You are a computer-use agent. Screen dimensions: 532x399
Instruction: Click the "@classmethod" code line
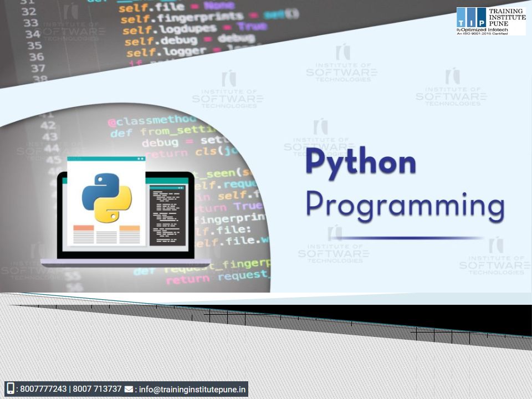click(151, 121)
